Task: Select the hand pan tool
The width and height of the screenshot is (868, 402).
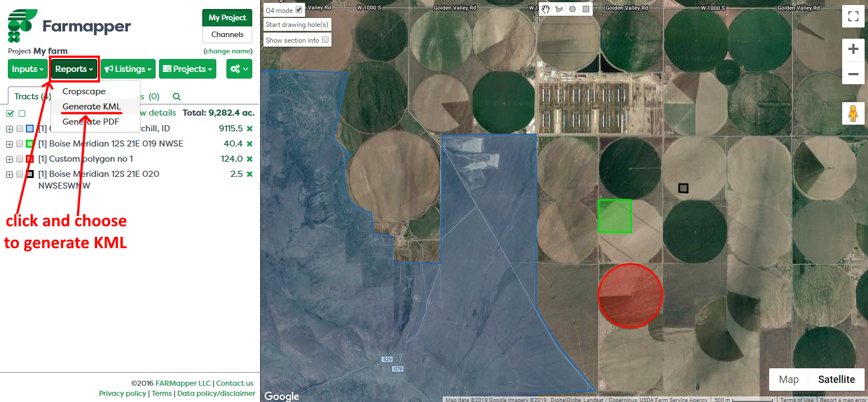Action: pyautogui.click(x=546, y=9)
